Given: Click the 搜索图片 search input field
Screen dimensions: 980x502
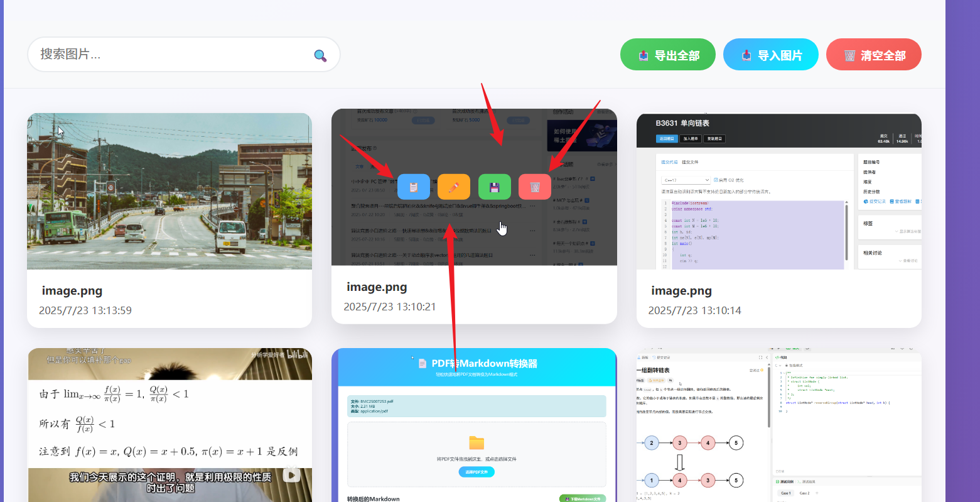Looking at the screenshot, I should pyautogui.click(x=184, y=55).
